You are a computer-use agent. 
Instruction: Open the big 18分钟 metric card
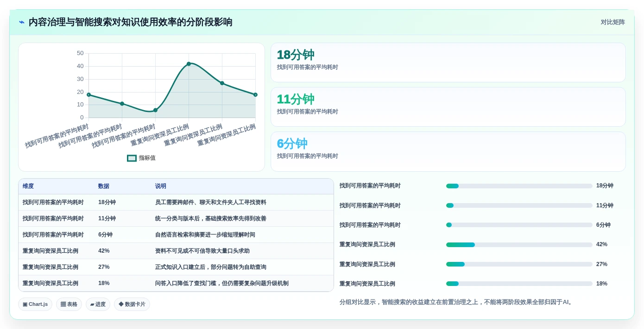(x=448, y=62)
